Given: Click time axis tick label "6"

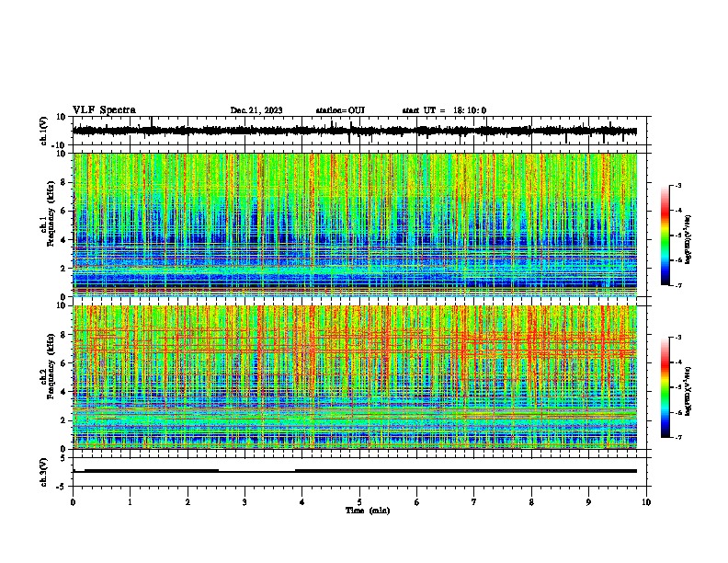Looking at the screenshot, I should [417, 502].
